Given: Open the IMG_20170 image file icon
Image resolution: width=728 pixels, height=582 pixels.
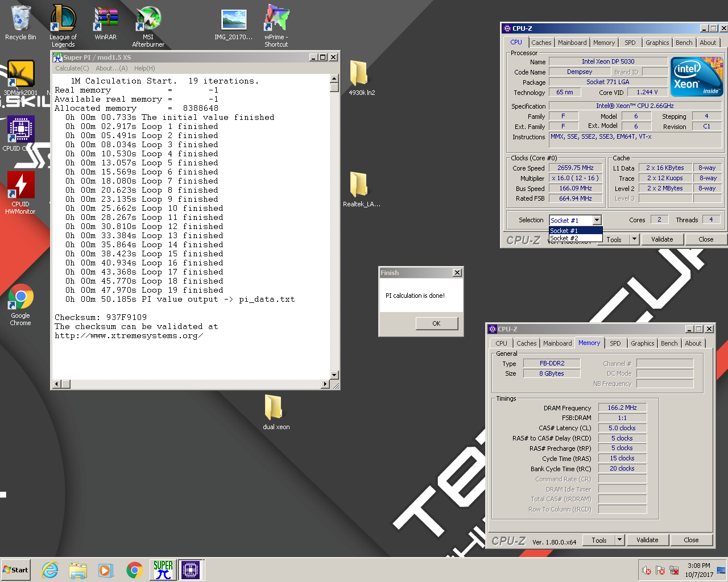Looking at the screenshot, I should pos(234,24).
